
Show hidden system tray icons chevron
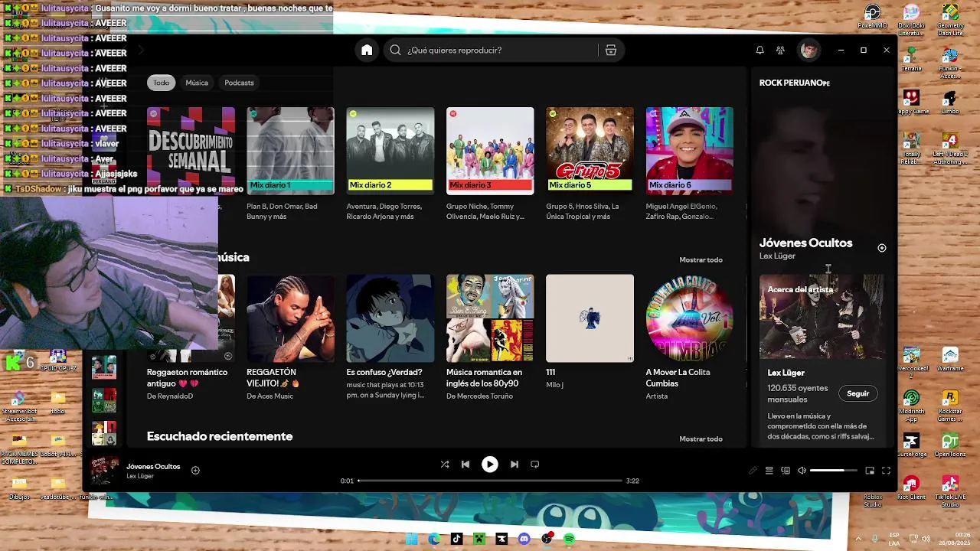(x=857, y=539)
